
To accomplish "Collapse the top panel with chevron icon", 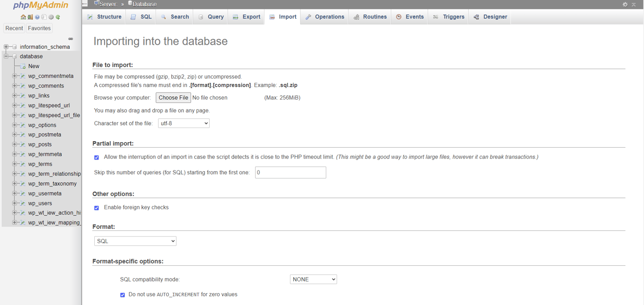I will pos(634,4).
